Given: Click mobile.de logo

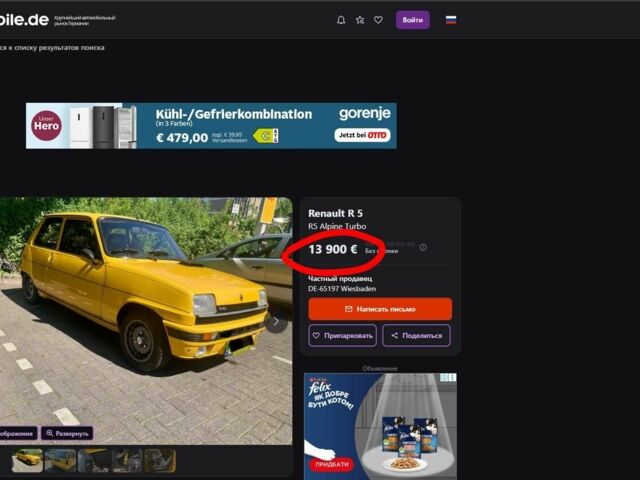Looking at the screenshot, I should pos(24,19).
